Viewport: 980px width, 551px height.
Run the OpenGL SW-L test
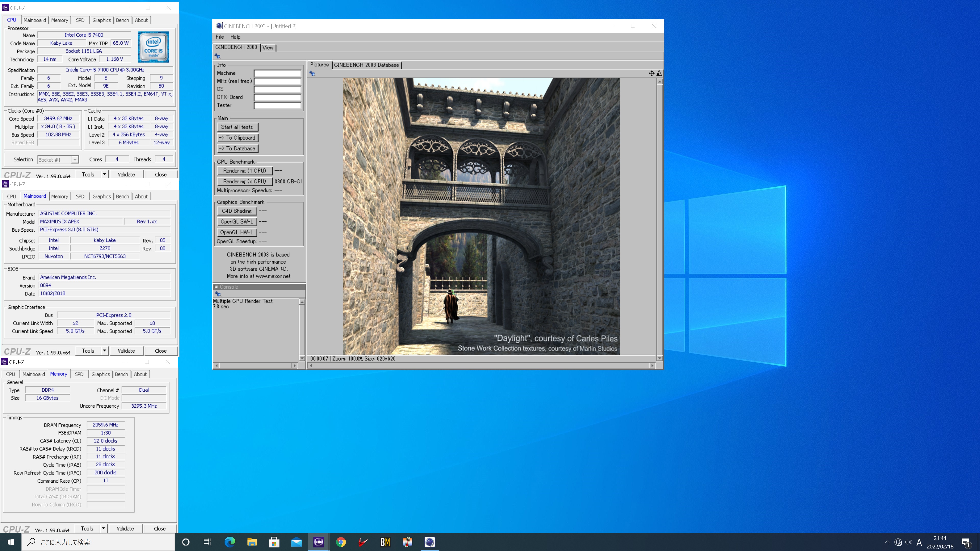tap(237, 221)
